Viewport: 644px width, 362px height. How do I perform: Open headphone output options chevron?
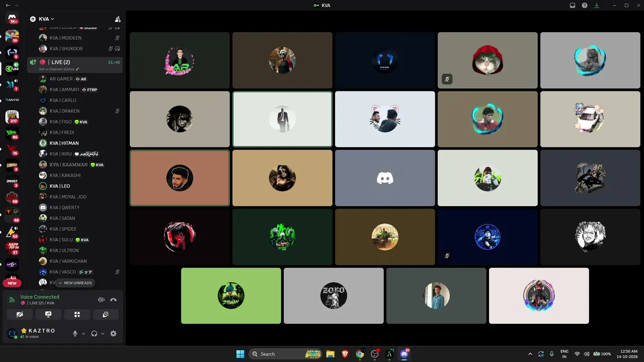click(x=103, y=333)
